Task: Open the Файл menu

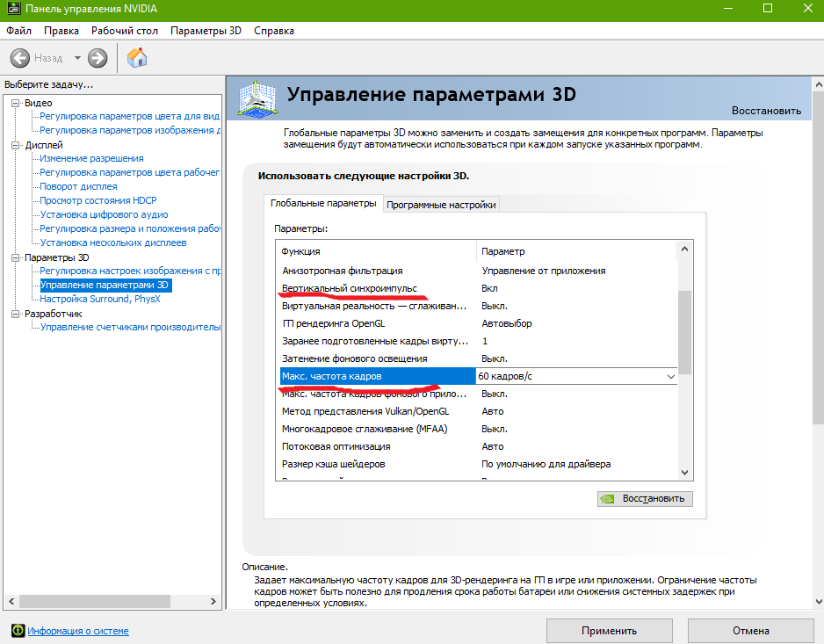Action: click(x=19, y=31)
